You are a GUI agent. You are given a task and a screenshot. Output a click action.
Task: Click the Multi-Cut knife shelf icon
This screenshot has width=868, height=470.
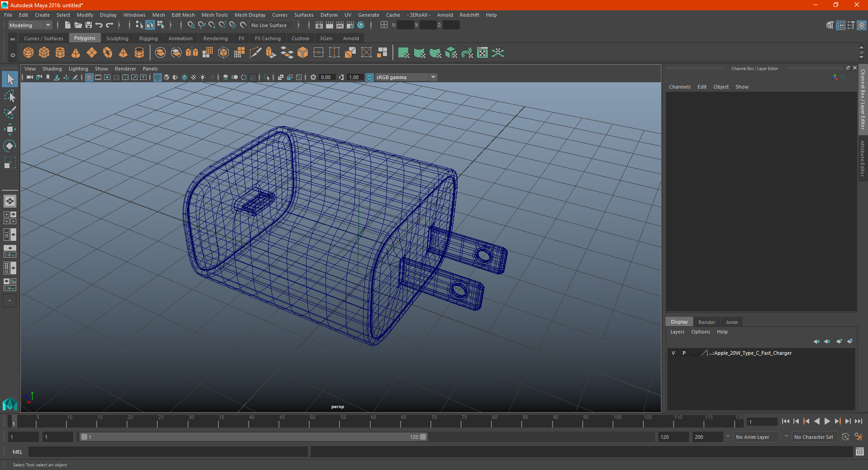coord(255,53)
